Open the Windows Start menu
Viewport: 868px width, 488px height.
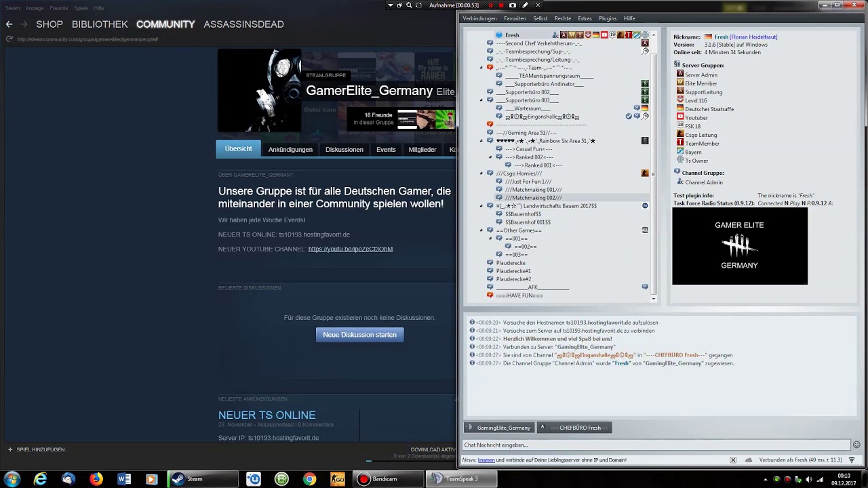(x=12, y=479)
